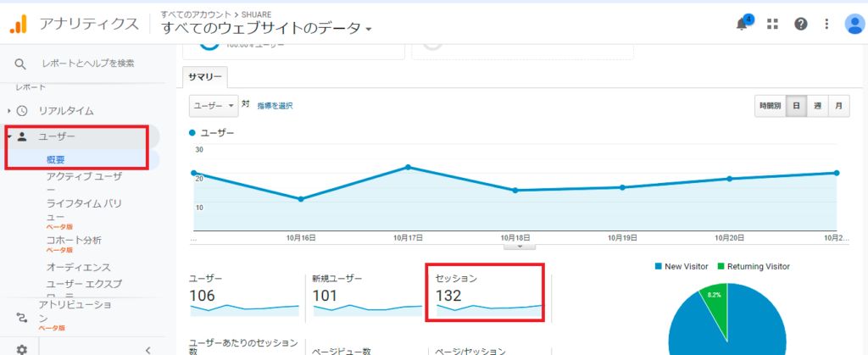868x355 pixels.
Task: Open the user account avatar
Action: point(854,24)
